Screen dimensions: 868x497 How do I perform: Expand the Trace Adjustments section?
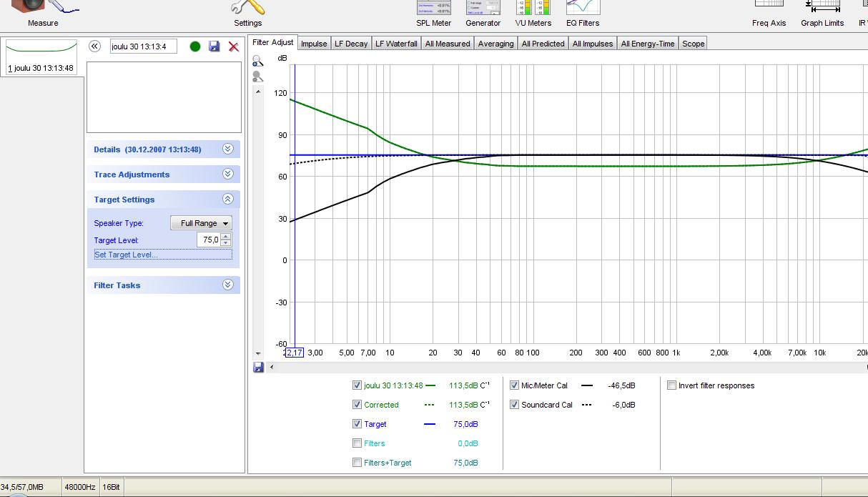(227, 174)
